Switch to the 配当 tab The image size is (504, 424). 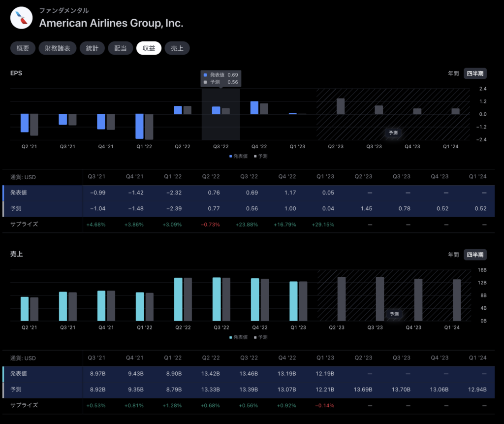[121, 48]
